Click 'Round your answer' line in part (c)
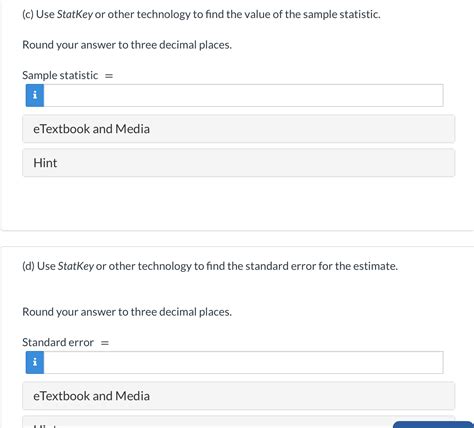The image size is (474, 428). (x=127, y=45)
